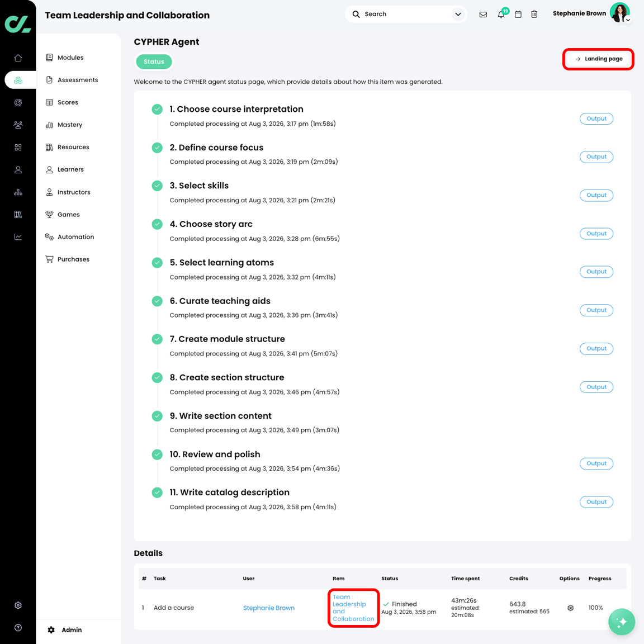Click the gear Options icon in Details row
The height and width of the screenshot is (644, 644).
(x=570, y=608)
